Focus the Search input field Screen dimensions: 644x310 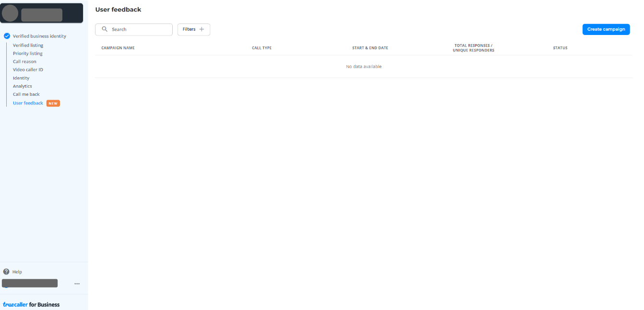(x=134, y=29)
